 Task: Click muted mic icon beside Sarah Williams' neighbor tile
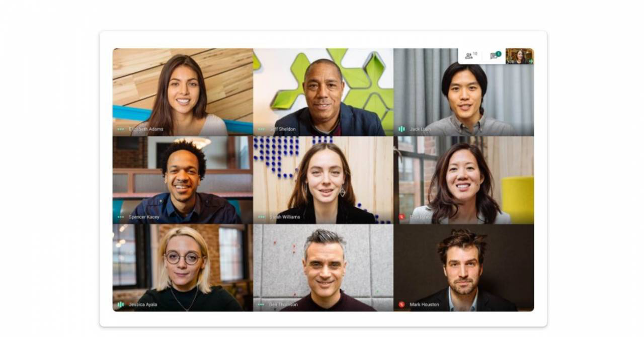(x=401, y=217)
